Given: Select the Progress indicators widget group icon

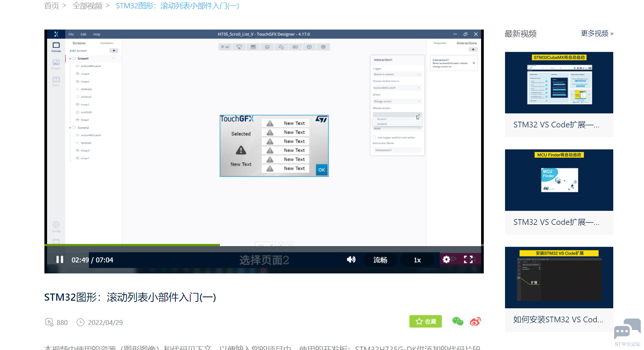Looking at the screenshot, I should [295, 47].
